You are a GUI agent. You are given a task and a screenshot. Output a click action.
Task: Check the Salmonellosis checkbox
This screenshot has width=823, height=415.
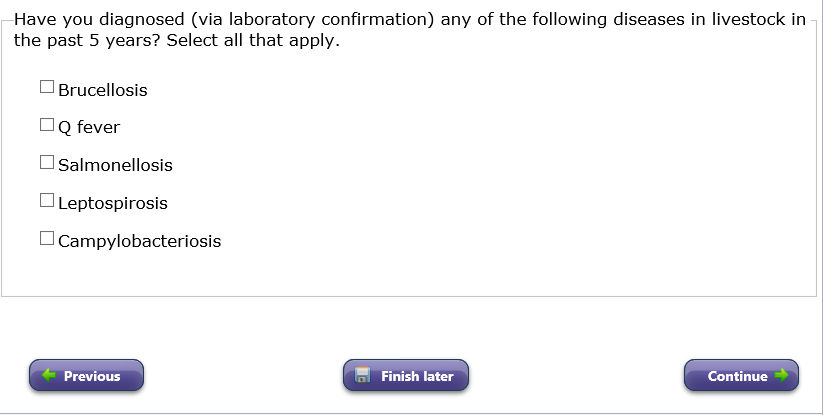(x=47, y=163)
